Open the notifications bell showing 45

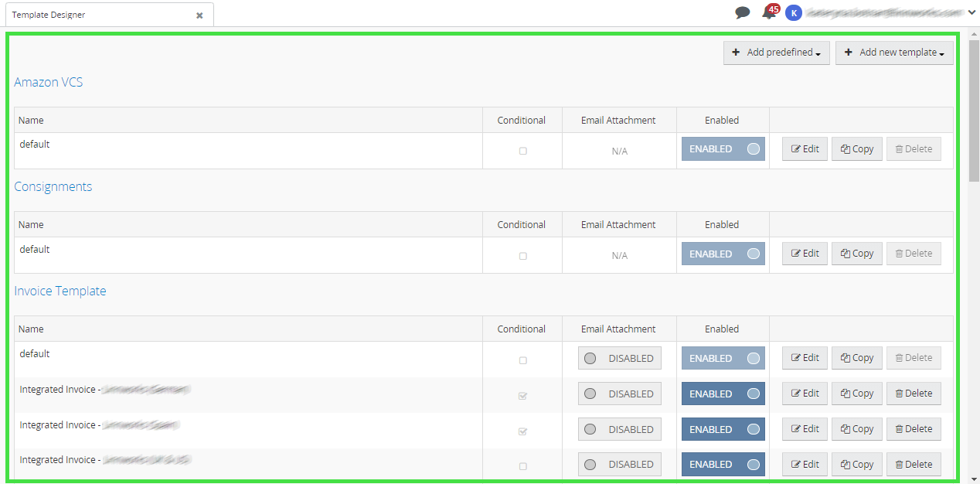coord(770,12)
